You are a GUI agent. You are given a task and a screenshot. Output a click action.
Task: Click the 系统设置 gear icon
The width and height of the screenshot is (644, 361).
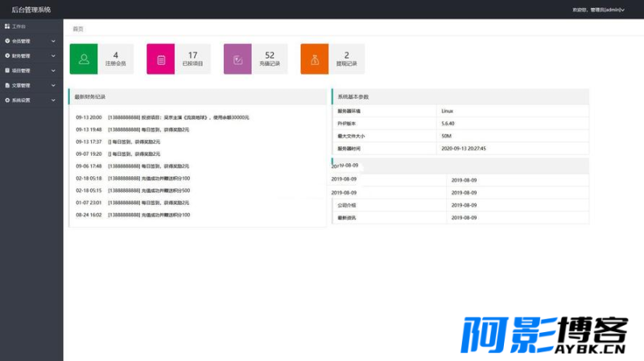7,101
